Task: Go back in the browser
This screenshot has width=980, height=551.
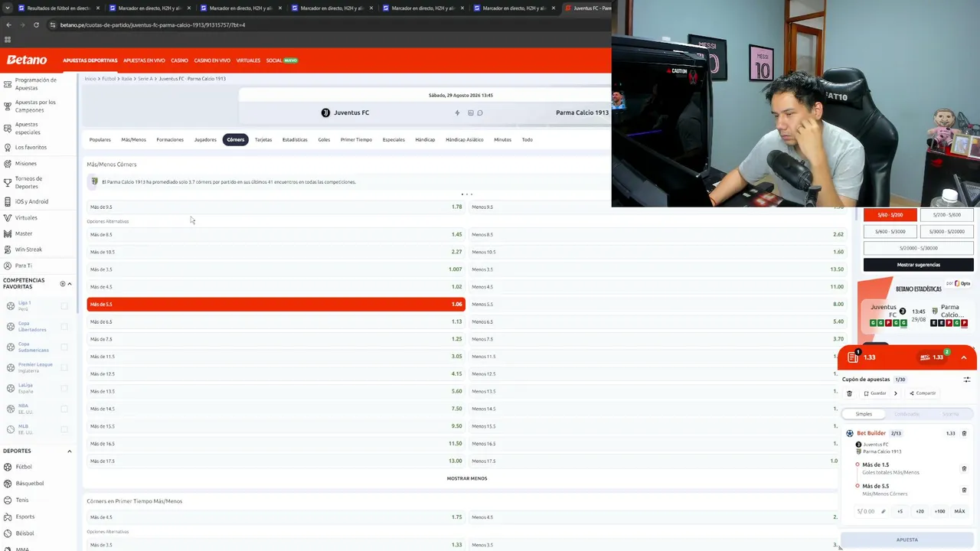Action: [8, 24]
